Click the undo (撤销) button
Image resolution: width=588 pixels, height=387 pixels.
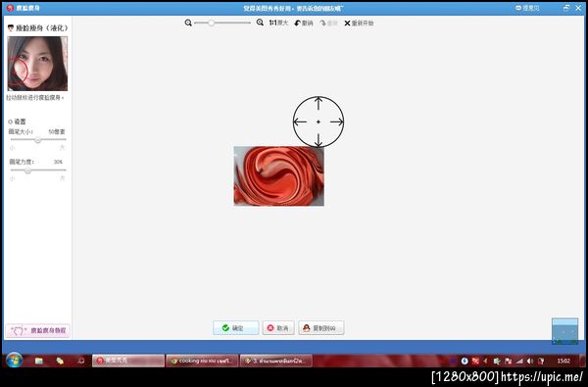pos(304,24)
